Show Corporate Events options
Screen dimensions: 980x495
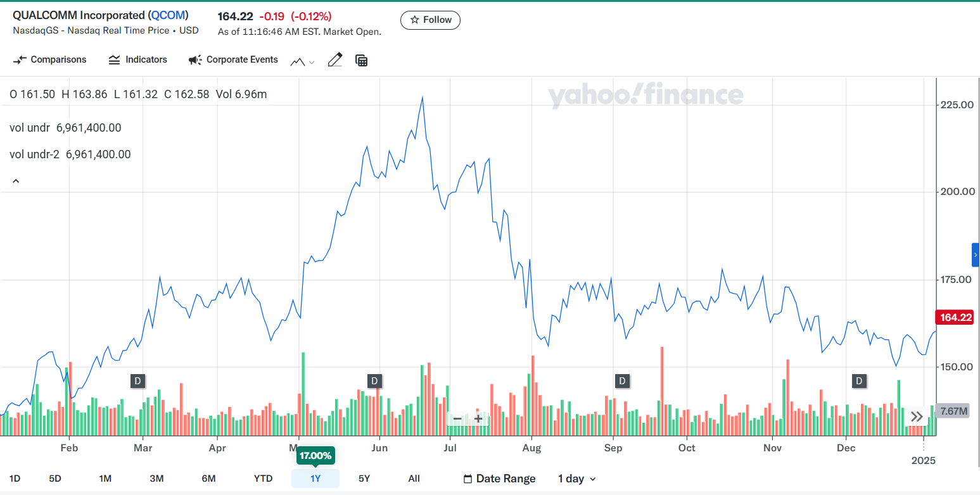coord(233,60)
